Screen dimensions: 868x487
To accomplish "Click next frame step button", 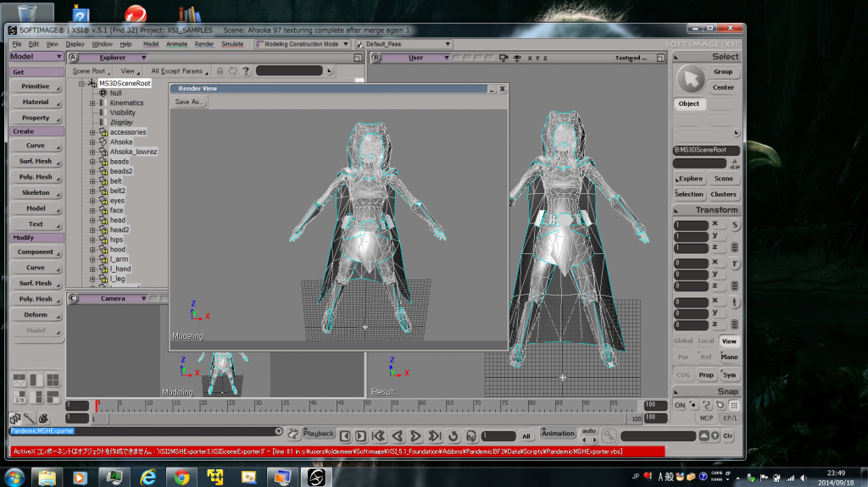I will coord(360,436).
